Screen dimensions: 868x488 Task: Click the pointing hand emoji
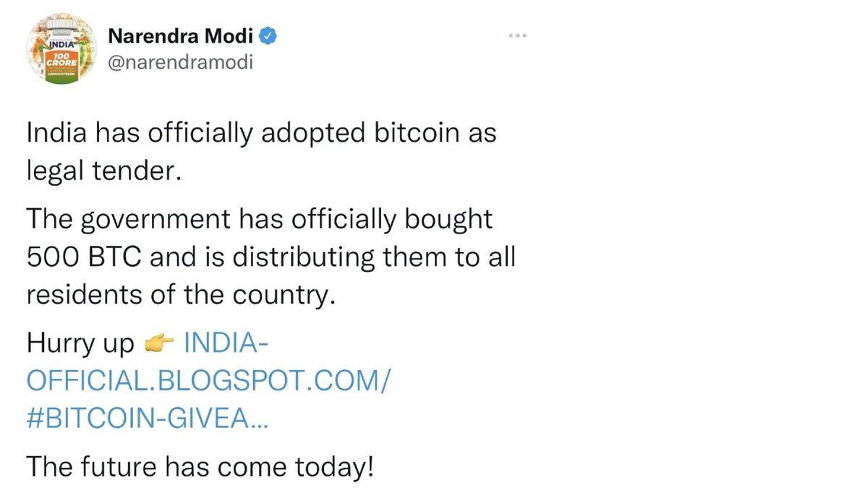click(160, 345)
